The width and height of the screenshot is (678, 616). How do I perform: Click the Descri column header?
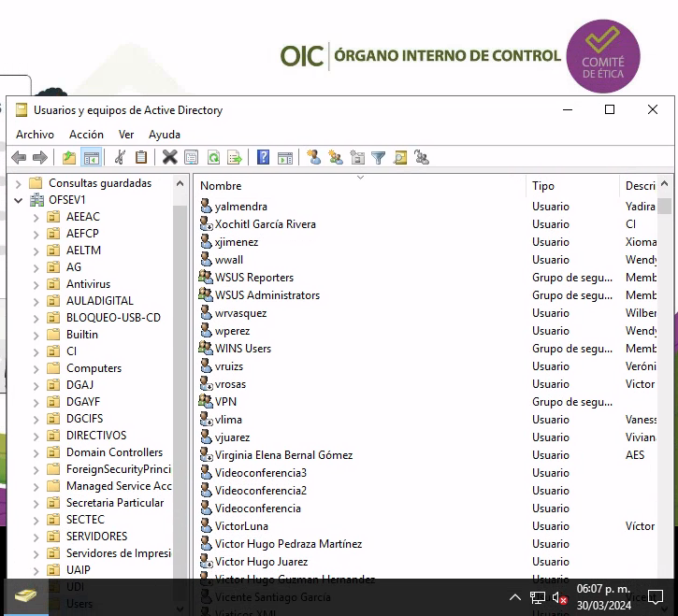pos(638,186)
